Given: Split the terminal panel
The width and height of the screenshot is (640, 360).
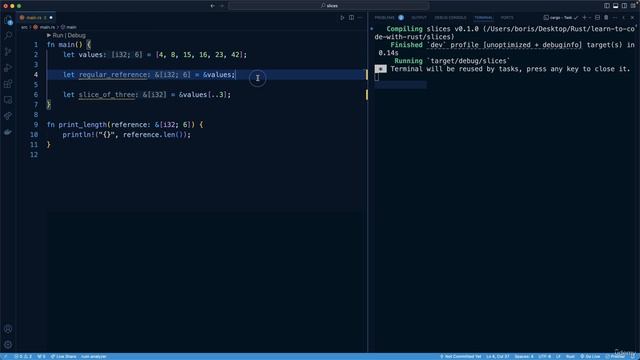Looking at the screenshot, I should coord(598,18).
